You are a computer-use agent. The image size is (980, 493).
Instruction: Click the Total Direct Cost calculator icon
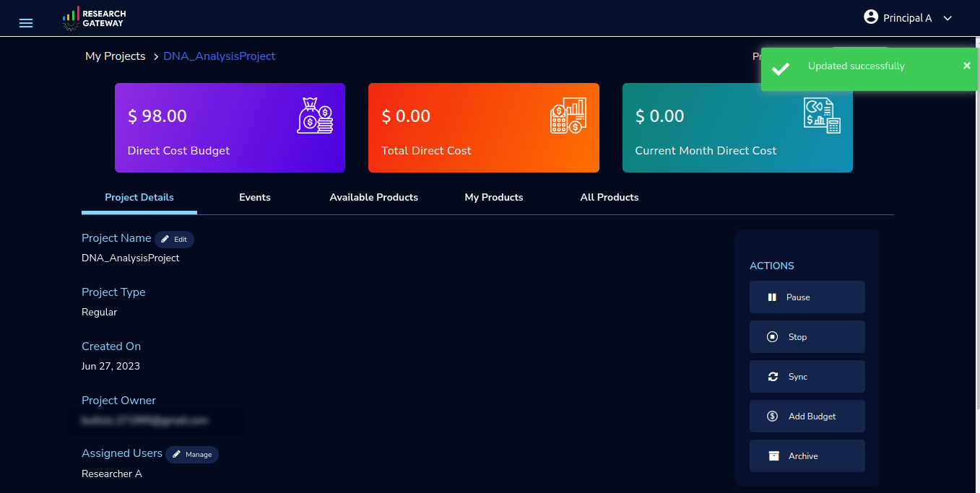tap(569, 115)
